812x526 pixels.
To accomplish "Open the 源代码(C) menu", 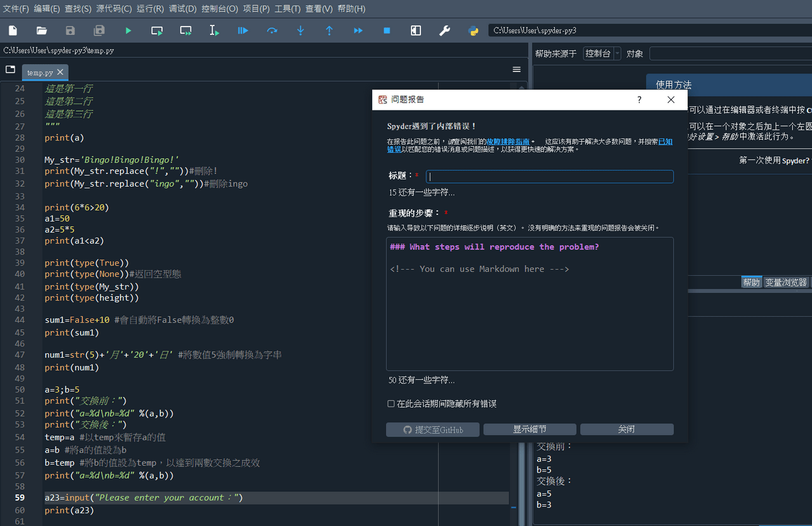I will (114, 9).
